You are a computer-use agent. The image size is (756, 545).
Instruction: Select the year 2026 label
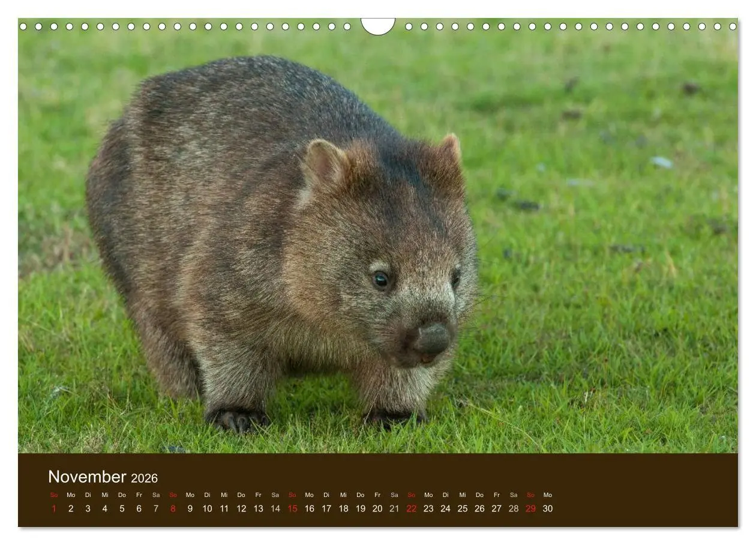pyautogui.click(x=144, y=478)
